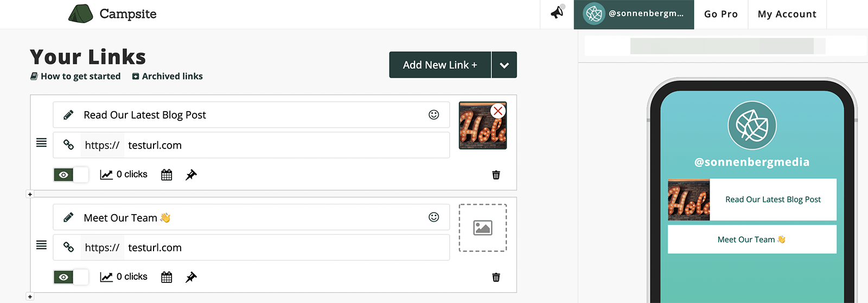This screenshot has width=868, height=303.
Task: Click the megaphone announcements icon
Action: 557,12
